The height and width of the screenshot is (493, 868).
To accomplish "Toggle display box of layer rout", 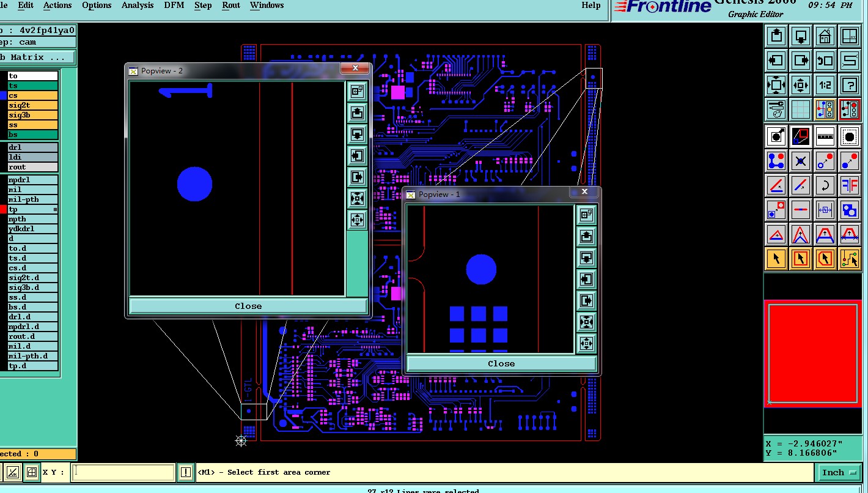I will tap(3, 167).
